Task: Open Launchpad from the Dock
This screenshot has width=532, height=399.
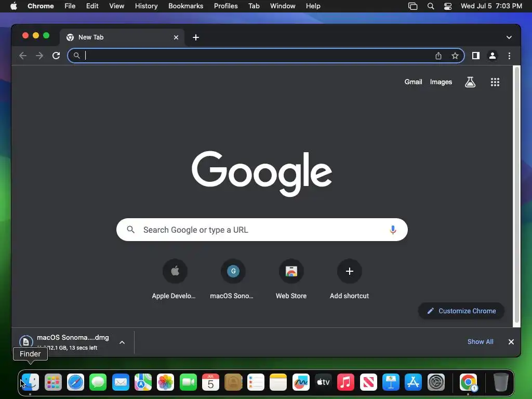Action: click(x=53, y=382)
